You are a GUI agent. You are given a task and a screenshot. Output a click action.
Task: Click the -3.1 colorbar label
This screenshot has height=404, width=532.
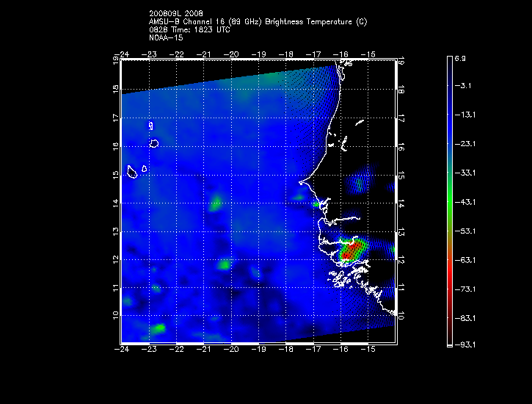[x=462, y=85]
